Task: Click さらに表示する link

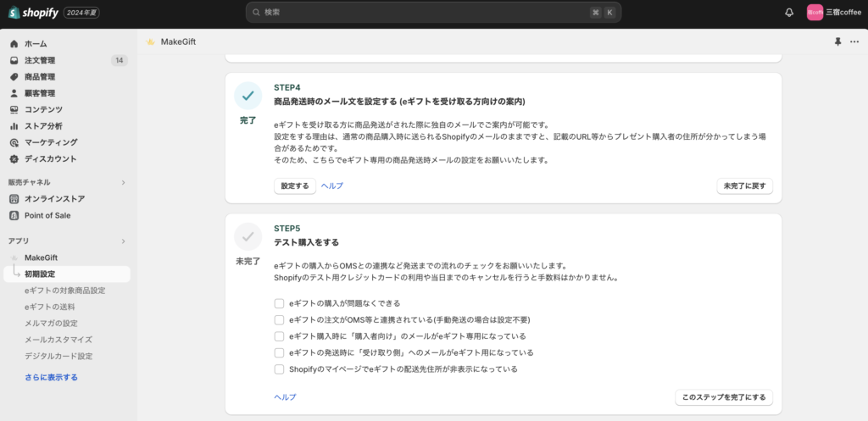Action: click(51, 377)
